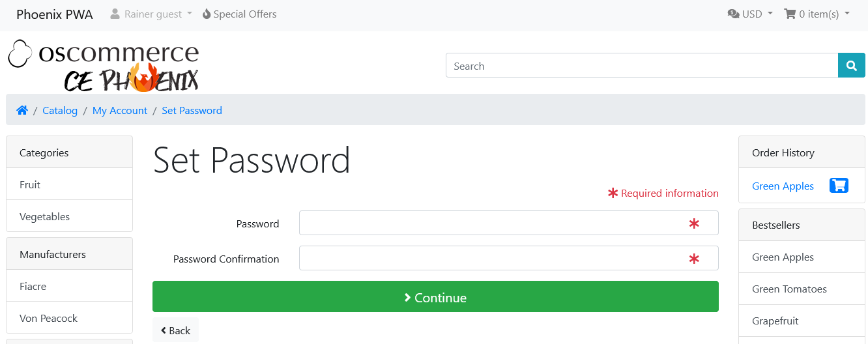Open the USD currency dropdown
This screenshot has height=344, width=868.
tap(750, 14)
